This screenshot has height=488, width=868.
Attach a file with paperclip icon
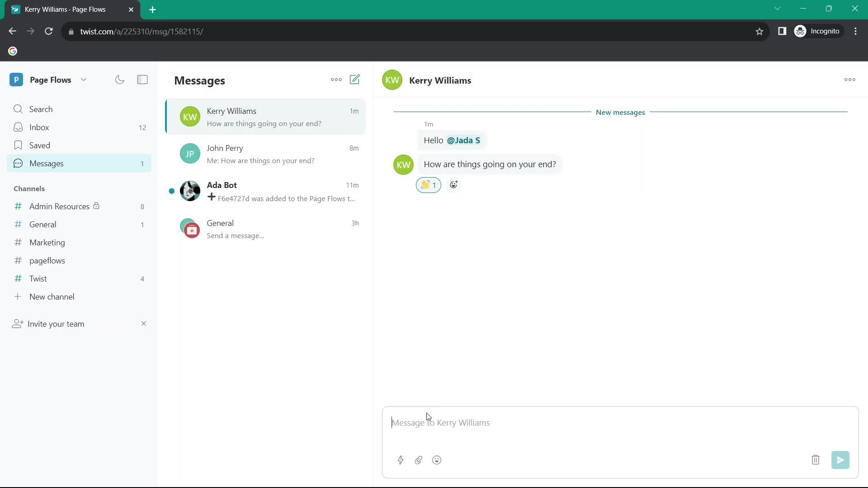coord(419,460)
